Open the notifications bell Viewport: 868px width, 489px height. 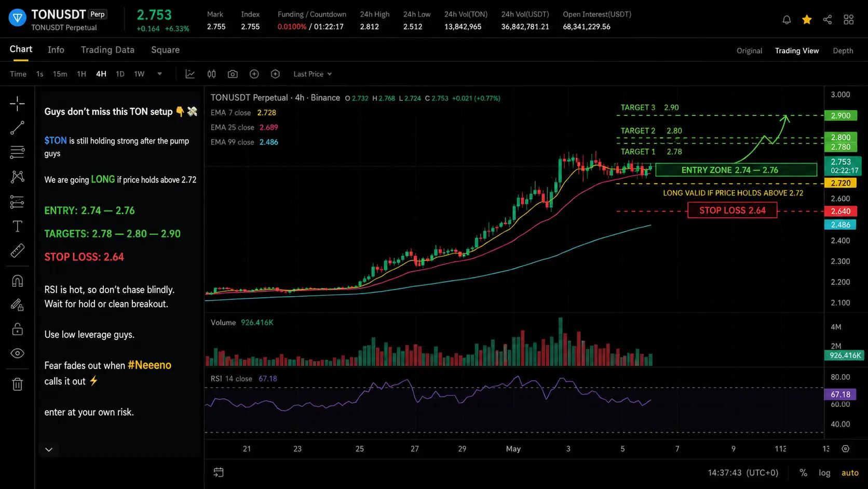pyautogui.click(x=786, y=20)
